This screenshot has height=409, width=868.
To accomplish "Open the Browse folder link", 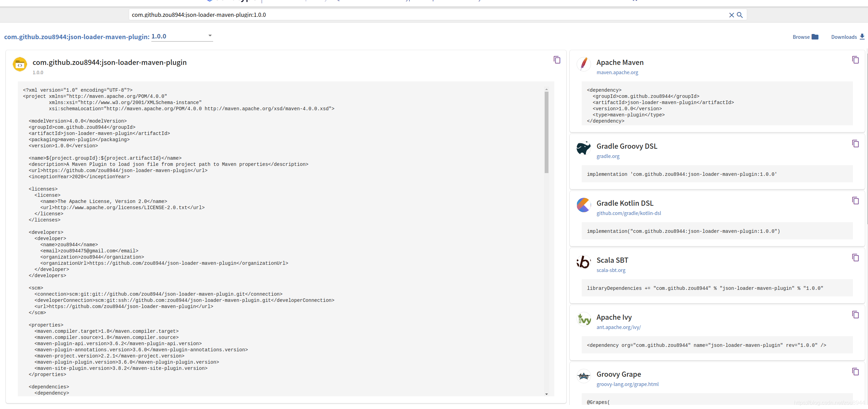I will click(x=805, y=37).
